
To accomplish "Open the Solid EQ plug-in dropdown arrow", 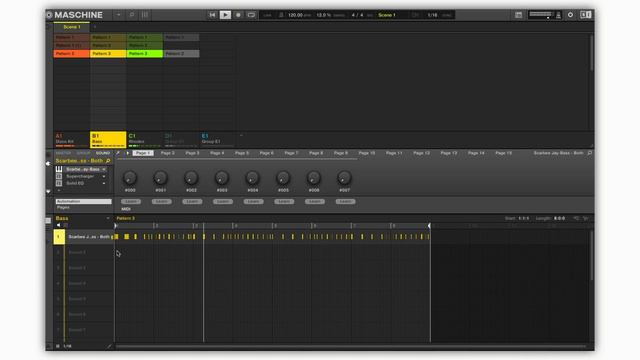I will coord(104,184).
